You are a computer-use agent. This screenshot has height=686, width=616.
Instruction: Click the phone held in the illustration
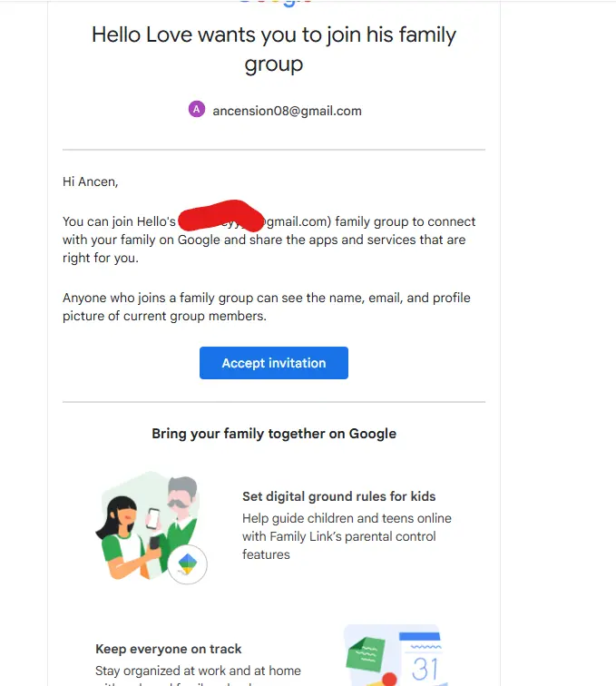153,519
